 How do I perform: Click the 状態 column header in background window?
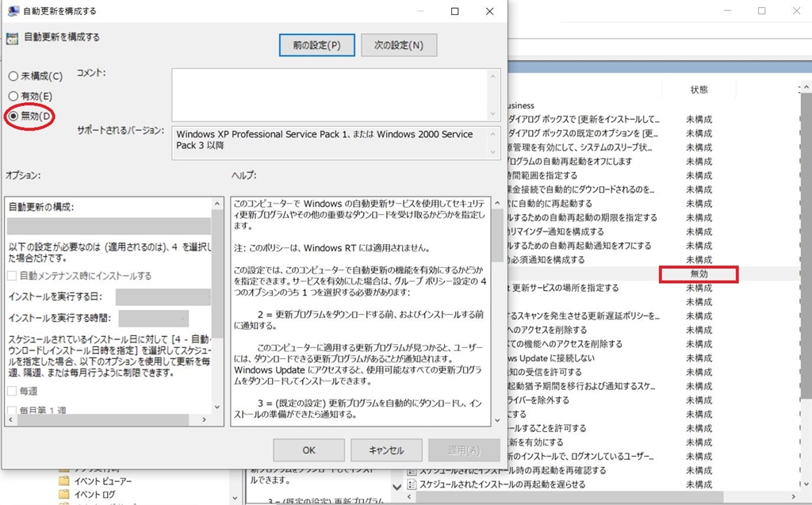click(699, 90)
